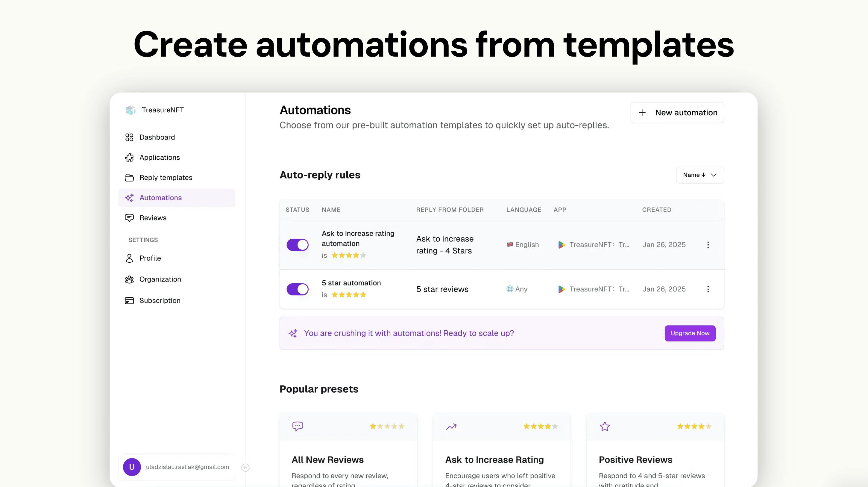Click the globe icon beside Any

tap(510, 289)
